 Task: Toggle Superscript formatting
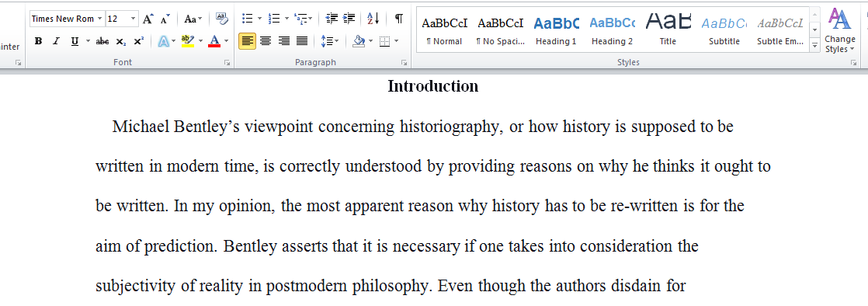tap(139, 41)
